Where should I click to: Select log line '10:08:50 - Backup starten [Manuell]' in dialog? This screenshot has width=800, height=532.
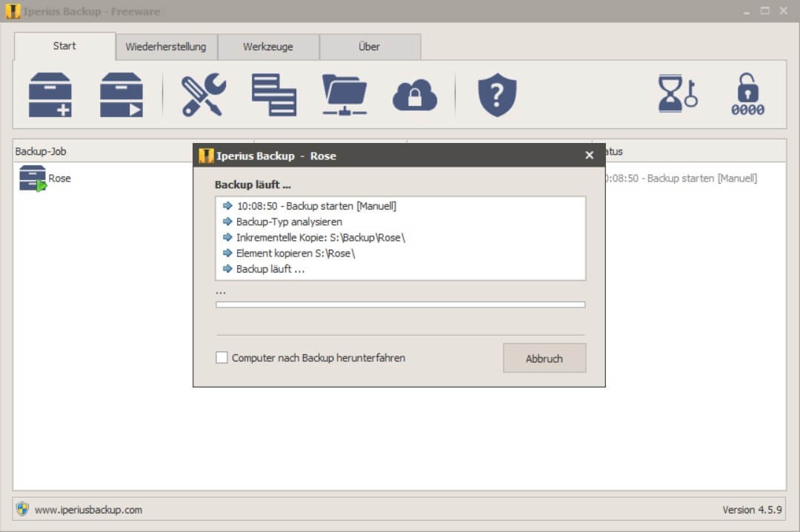[316, 206]
